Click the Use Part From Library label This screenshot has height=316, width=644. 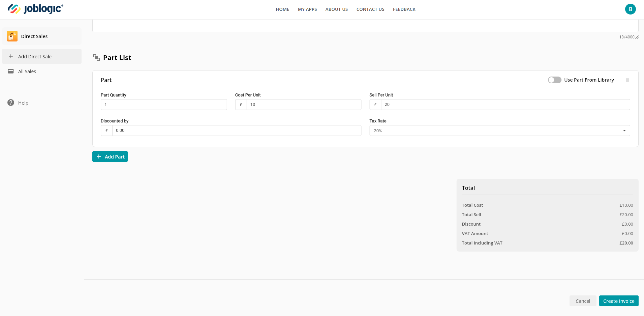click(x=589, y=80)
